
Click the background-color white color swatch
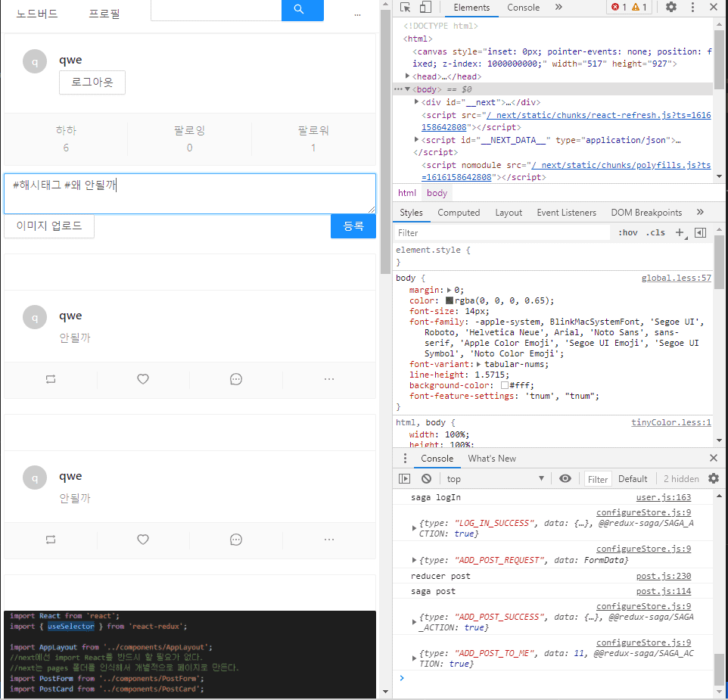505,385
